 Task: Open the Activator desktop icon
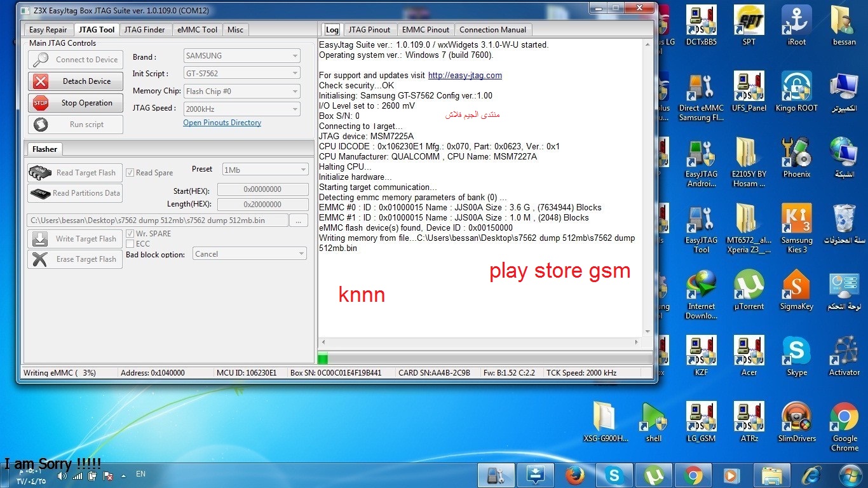844,356
